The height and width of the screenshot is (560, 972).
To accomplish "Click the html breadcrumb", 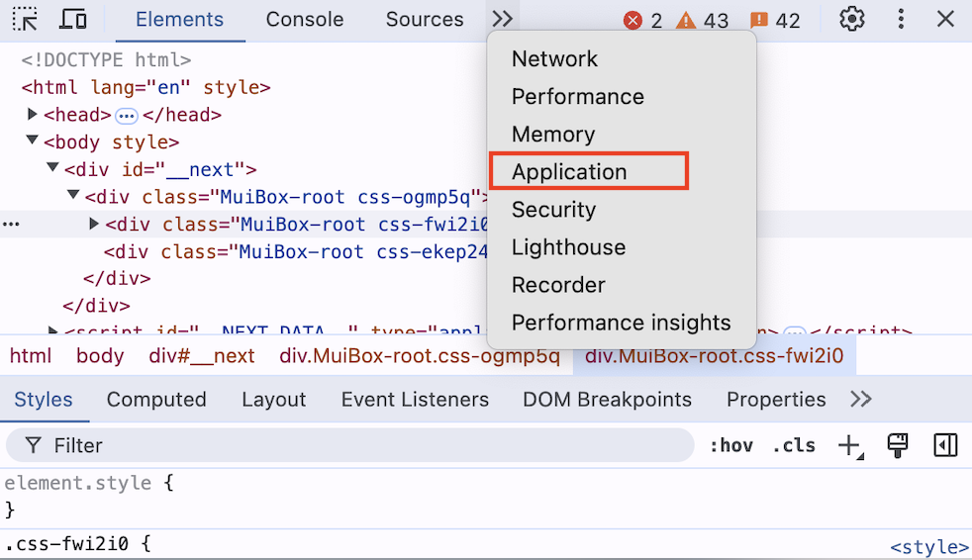I will pyautogui.click(x=31, y=356).
